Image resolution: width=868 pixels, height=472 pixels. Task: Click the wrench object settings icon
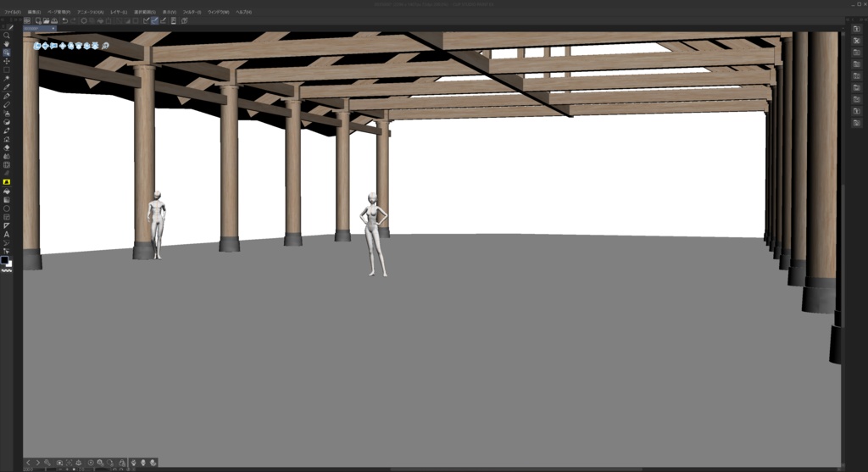(47, 463)
